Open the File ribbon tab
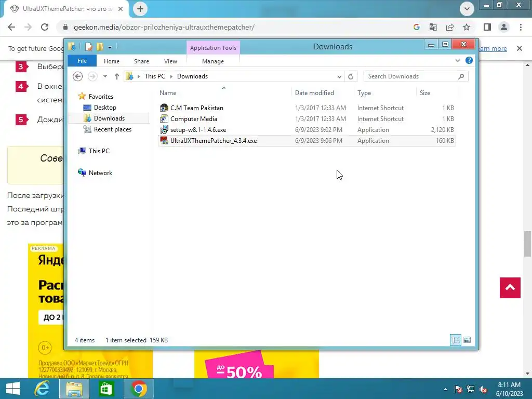The image size is (532, 399). click(x=82, y=61)
